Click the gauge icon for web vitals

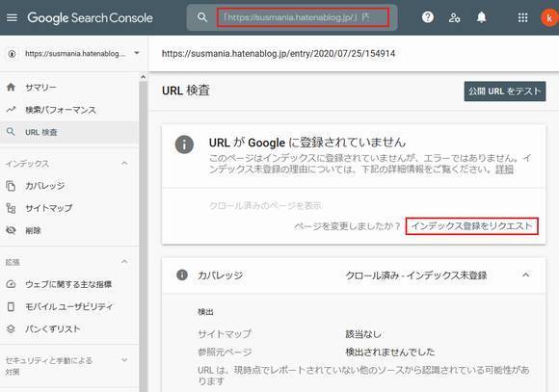[x=11, y=284]
